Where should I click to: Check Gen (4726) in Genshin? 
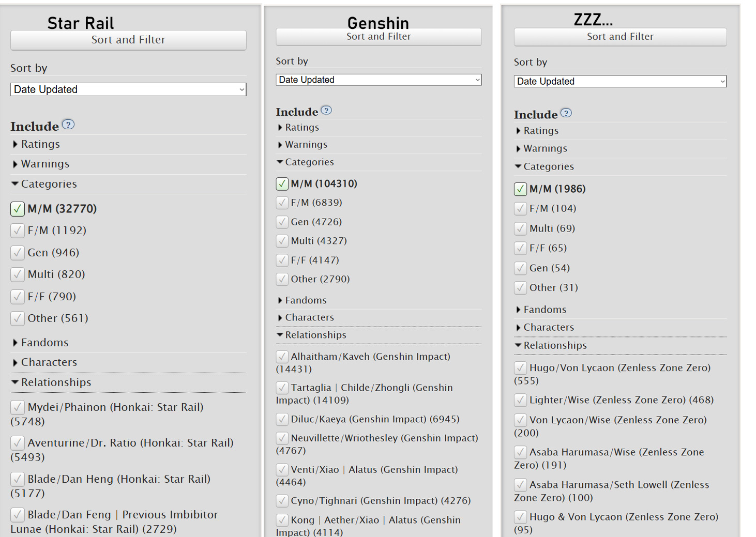click(282, 222)
